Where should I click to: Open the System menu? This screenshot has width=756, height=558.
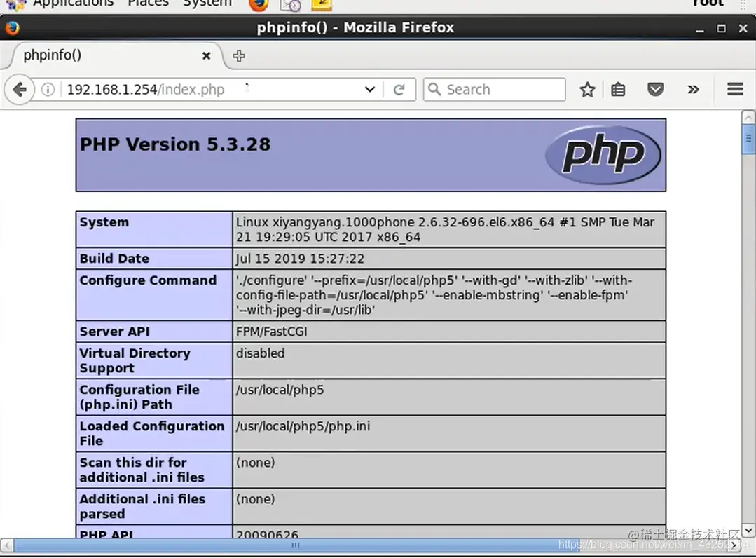tap(207, 4)
